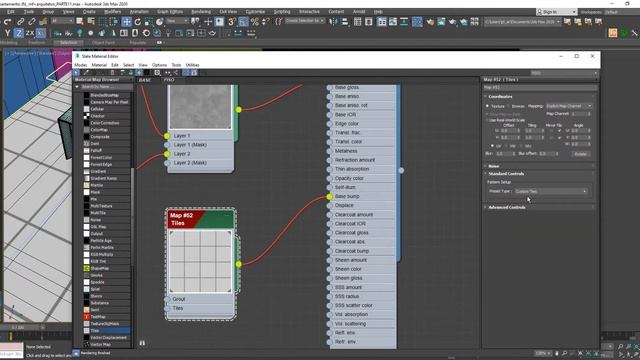Select Composite in the map browser list
Viewport: 640px width, 360px height.
pyautogui.click(x=107, y=137)
